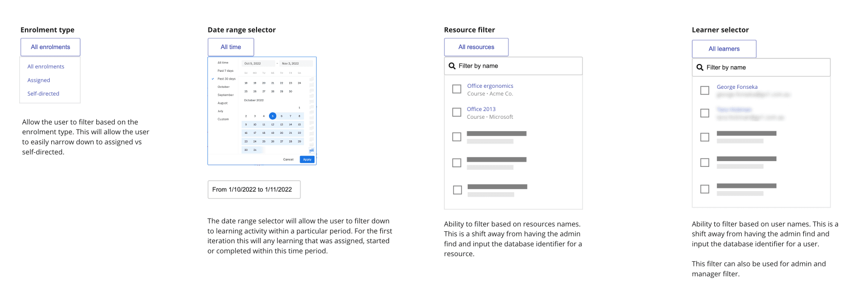Choose the Assigned enrolment option
Screen dimensions: 868x298
tap(39, 81)
